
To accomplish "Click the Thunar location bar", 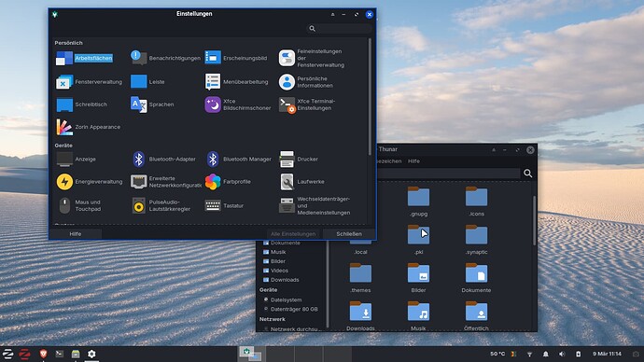I will (448, 174).
